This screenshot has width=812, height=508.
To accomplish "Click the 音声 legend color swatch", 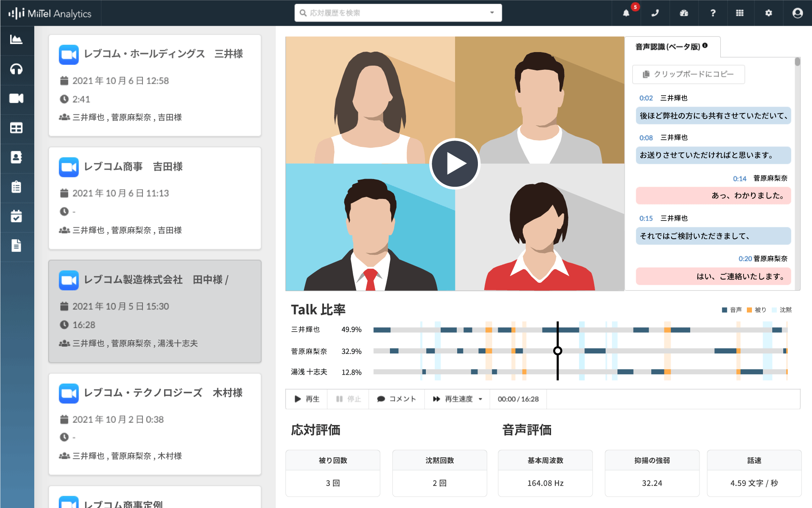I will pyautogui.click(x=724, y=310).
